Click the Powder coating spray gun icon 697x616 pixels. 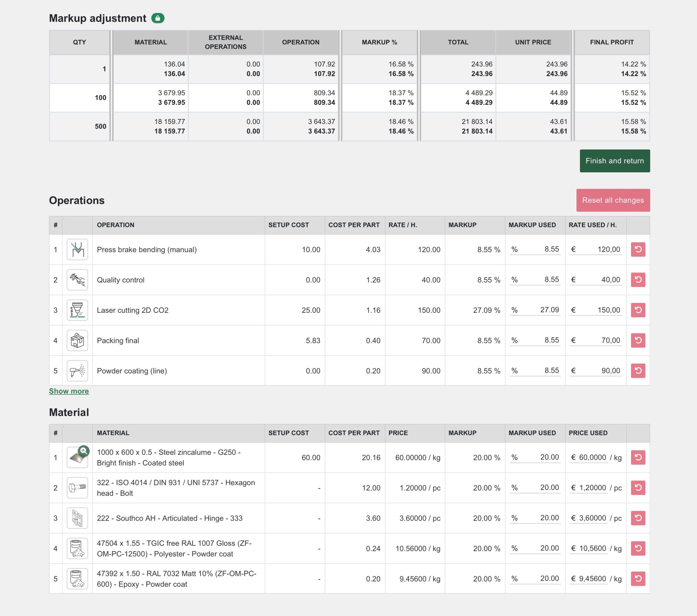[78, 371]
